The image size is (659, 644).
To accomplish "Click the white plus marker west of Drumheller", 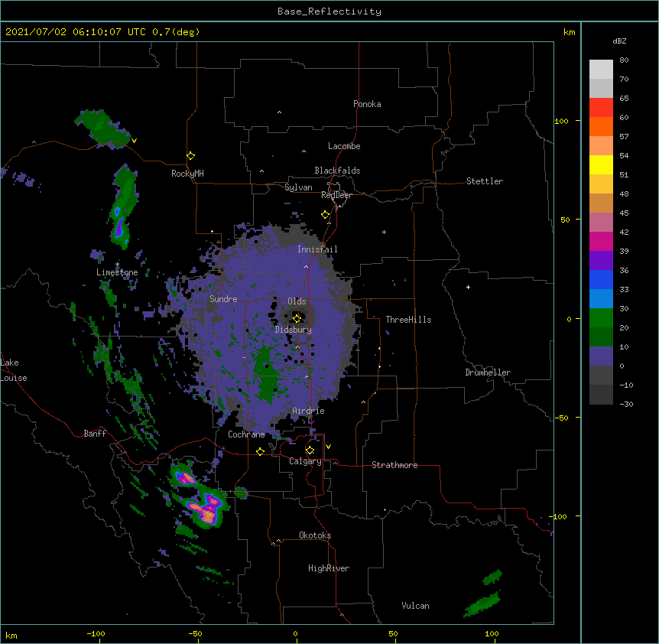I will coord(468,287).
